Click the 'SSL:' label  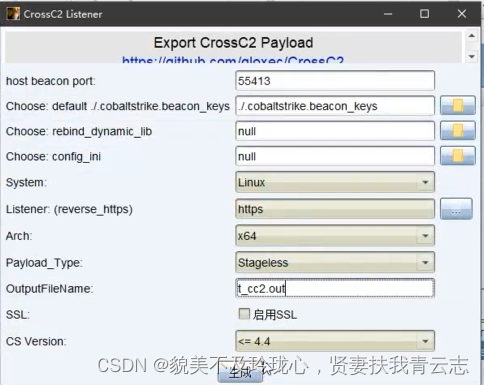point(18,315)
